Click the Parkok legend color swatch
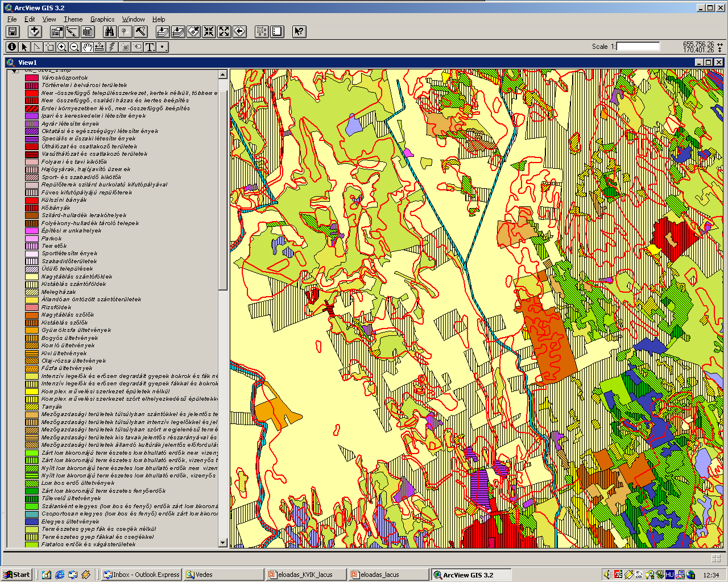 point(32,239)
